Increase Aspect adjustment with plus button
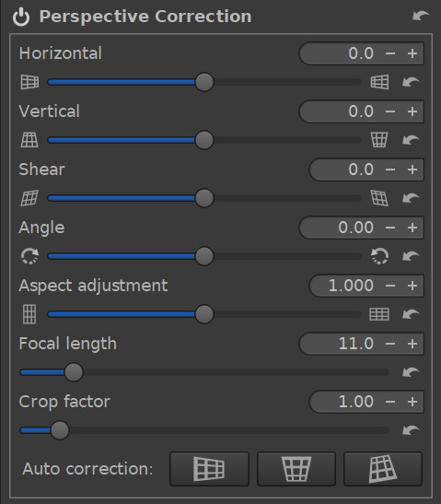The width and height of the screenshot is (441, 504). (x=412, y=286)
